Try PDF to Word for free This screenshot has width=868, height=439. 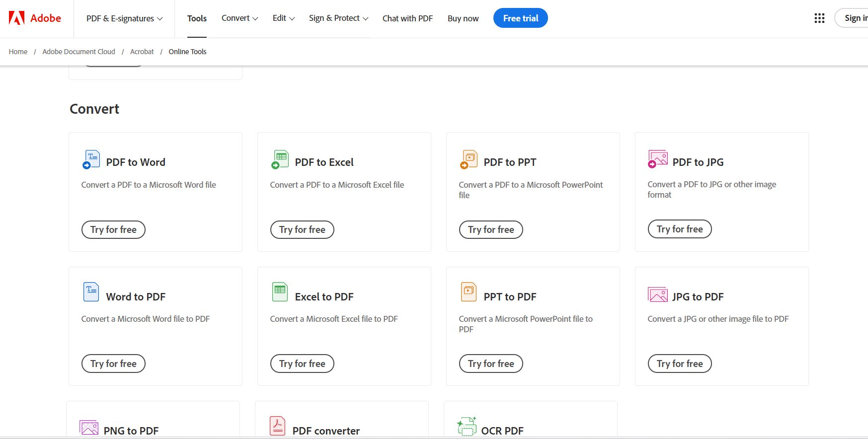pos(113,229)
